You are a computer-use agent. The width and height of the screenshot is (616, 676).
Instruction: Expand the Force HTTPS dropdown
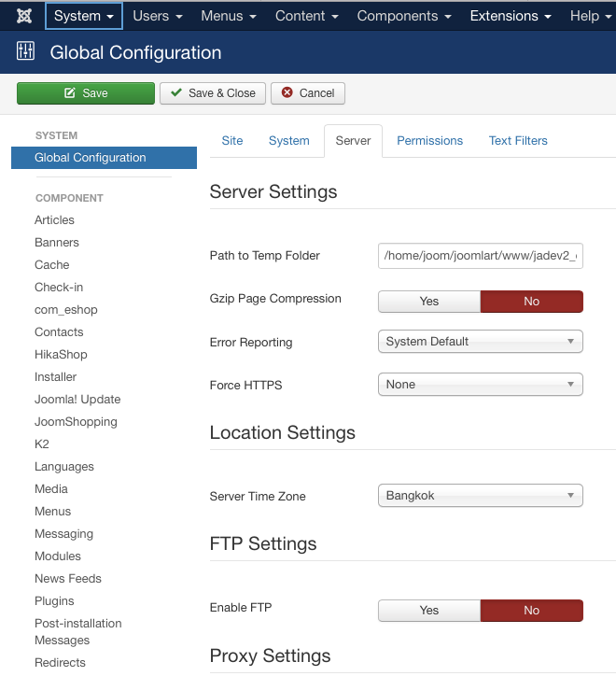(x=480, y=385)
